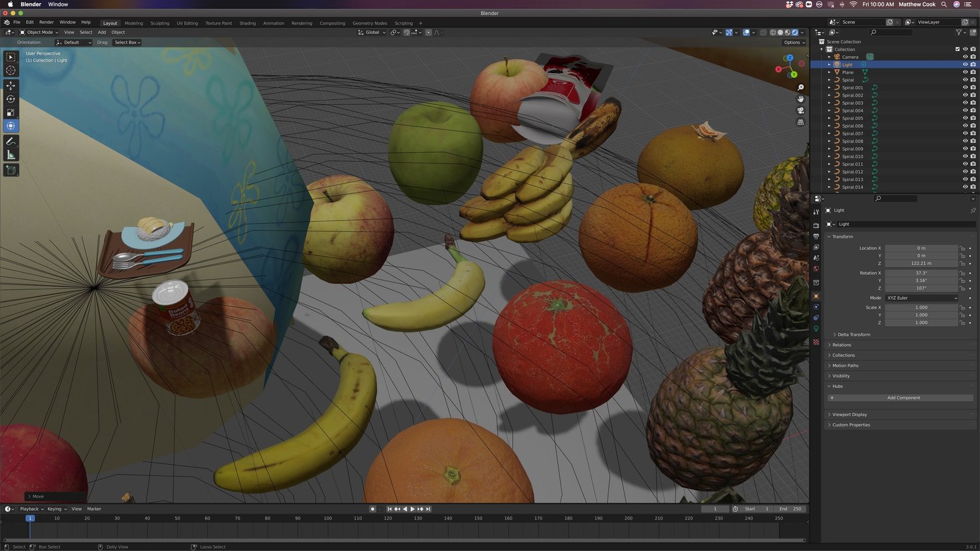Select the Transform tool
The height and width of the screenshot is (551, 980).
(x=11, y=125)
